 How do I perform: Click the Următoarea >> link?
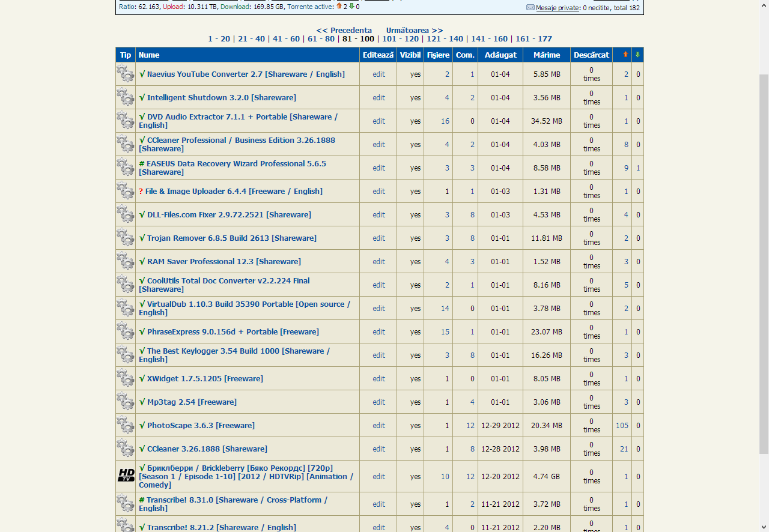point(415,30)
